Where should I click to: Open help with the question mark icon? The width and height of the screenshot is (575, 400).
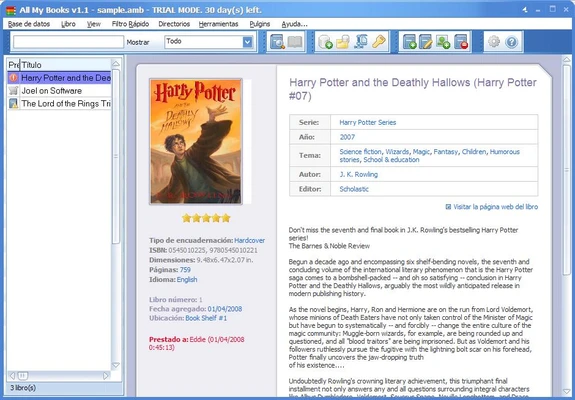(x=511, y=42)
